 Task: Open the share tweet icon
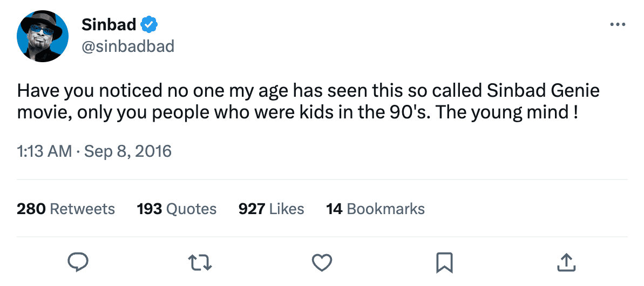tap(565, 263)
